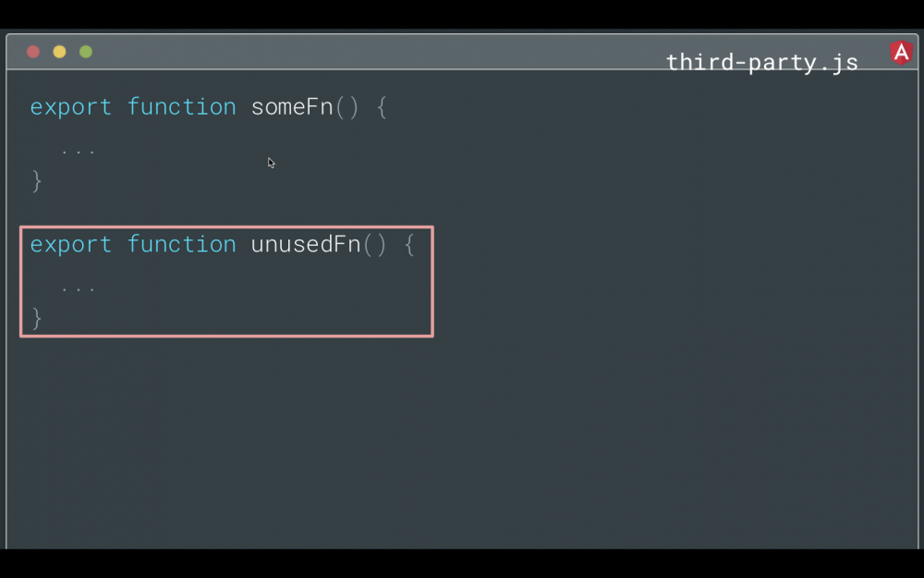The width and height of the screenshot is (924, 578).
Task: Click the parentheses after unusedFn
Action: (x=374, y=245)
